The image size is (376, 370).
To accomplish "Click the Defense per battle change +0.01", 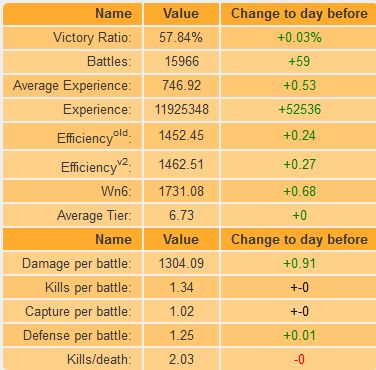I will (300, 335).
